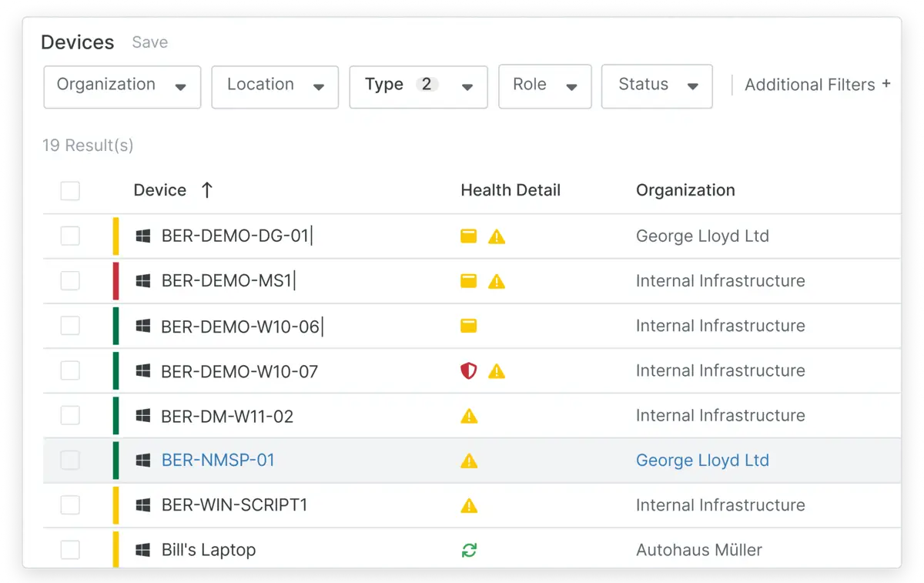Viewport: 924px width, 583px height.
Task: Open the Status filter dropdown
Action: 657,86
